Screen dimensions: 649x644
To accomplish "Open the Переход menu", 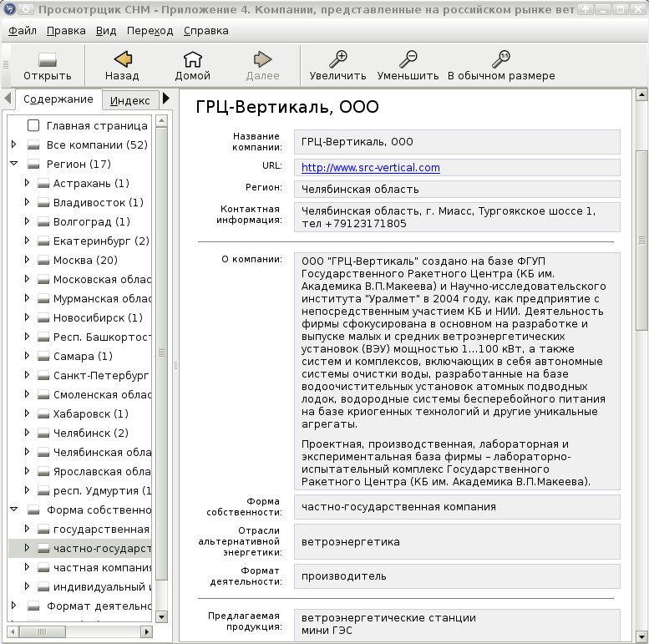I will tap(150, 31).
